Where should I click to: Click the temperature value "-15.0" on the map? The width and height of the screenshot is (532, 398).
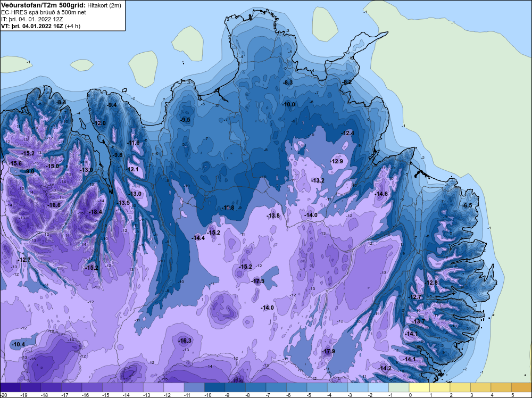[x=53, y=166]
